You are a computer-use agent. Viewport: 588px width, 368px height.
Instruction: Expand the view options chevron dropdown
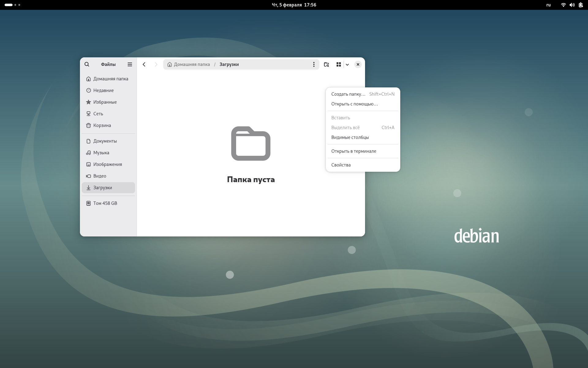tap(347, 64)
